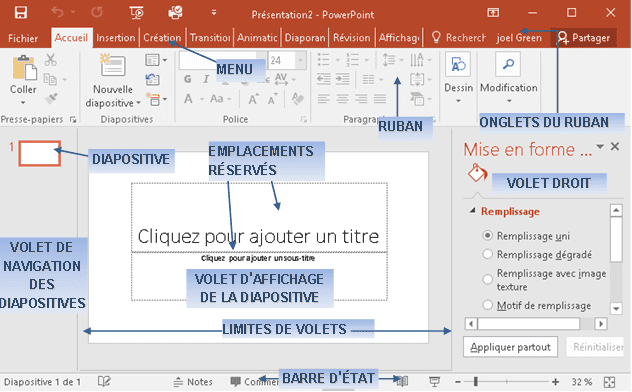Select Remplissage dégradé radio button
632x392 pixels.
(487, 254)
